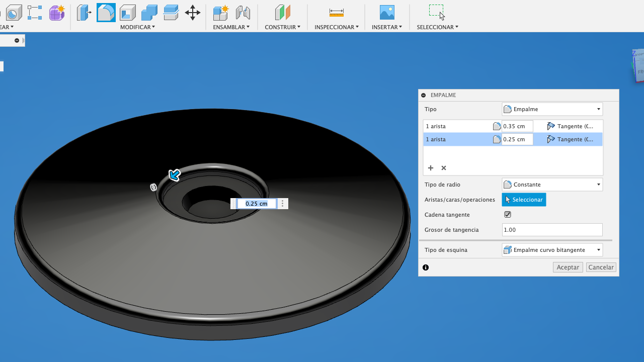Select the Shell tool icon
The image size is (644, 362).
point(128,12)
